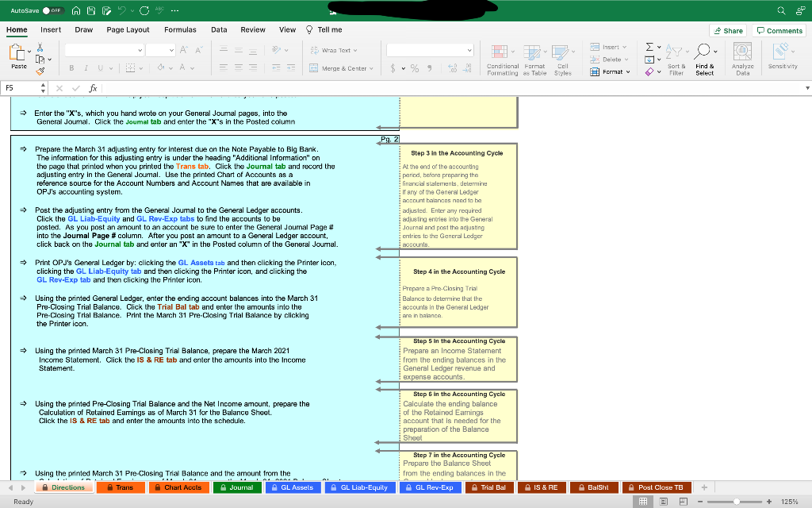Screen dimensions: 812x508
Task: Open the font size dropdown
Action: pyautogui.click(x=171, y=50)
